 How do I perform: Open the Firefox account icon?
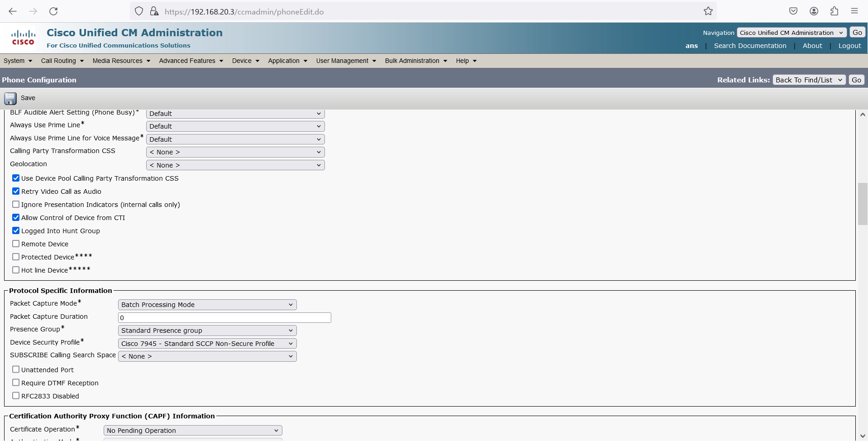tap(814, 11)
